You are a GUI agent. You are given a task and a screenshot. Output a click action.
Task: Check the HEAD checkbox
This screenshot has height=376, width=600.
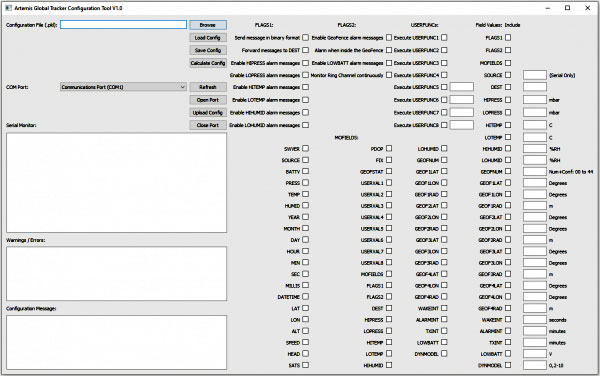(x=305, y=354)
